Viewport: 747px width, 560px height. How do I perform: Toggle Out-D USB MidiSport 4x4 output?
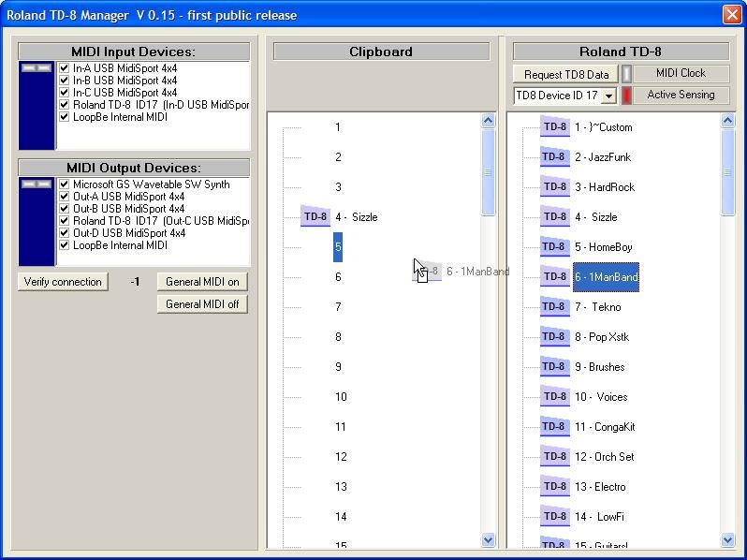[65, 233]
